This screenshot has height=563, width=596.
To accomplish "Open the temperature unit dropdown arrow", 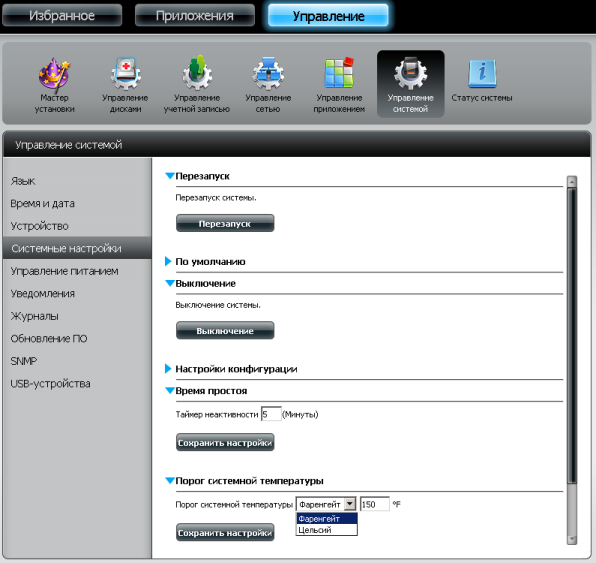I will (350, 504).
